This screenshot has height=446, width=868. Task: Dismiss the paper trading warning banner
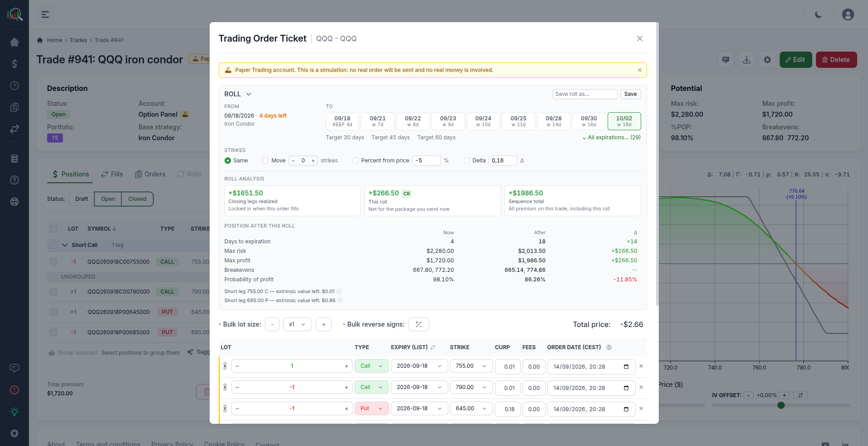pos(640,70)
